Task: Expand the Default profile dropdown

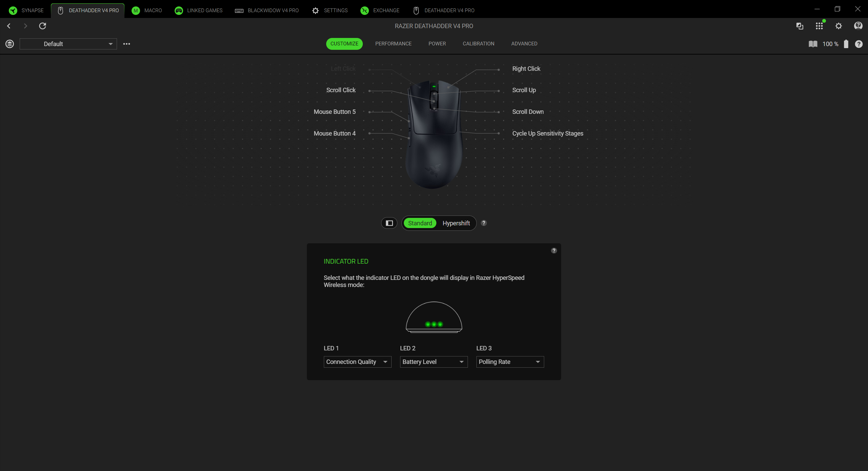Action: 68,44
